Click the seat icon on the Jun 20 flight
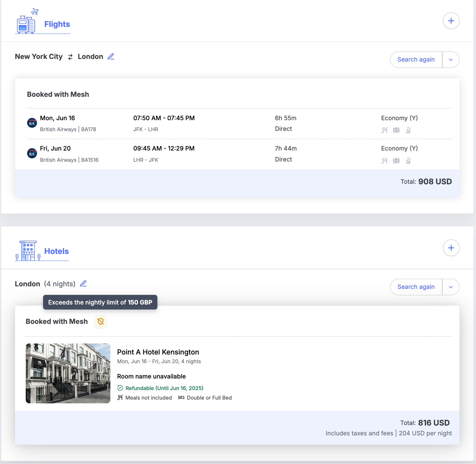Viewport: 476px width, 464px height. pyautogui.click(x=408, y=161)
